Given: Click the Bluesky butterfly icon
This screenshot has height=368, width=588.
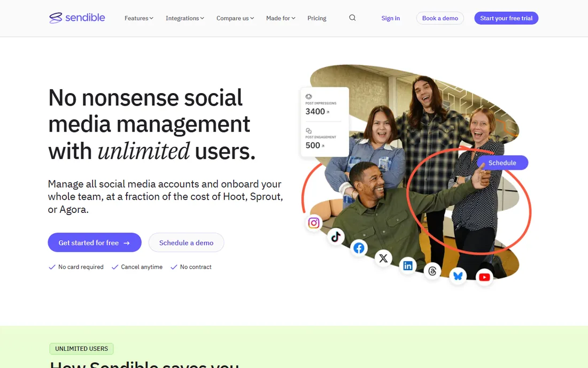Looking at the screenshot, I should point(458,275).
